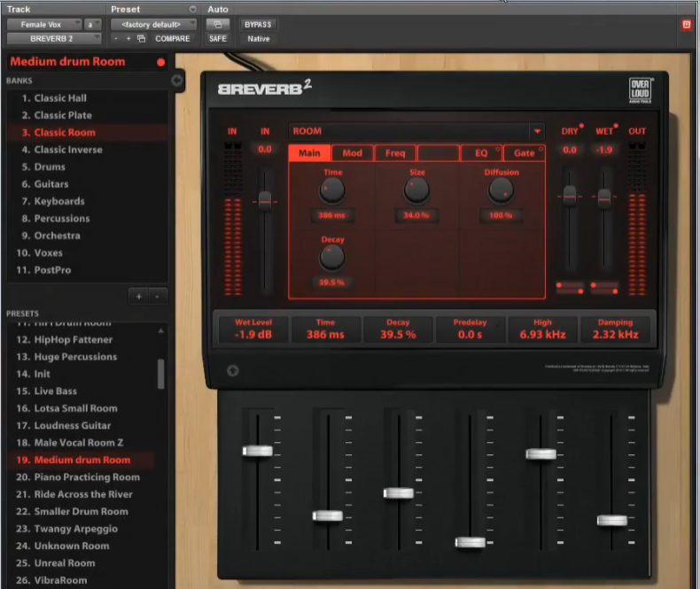Switch to the EQ tab

point(481,153)
